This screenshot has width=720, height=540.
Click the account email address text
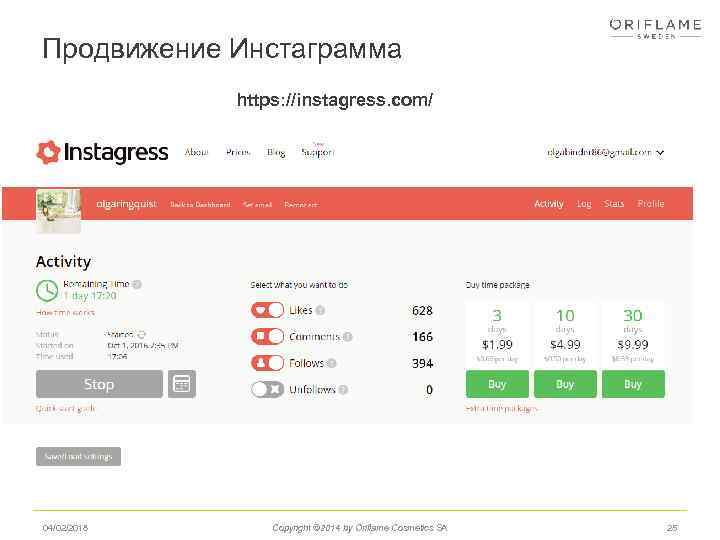pos(599,152)
